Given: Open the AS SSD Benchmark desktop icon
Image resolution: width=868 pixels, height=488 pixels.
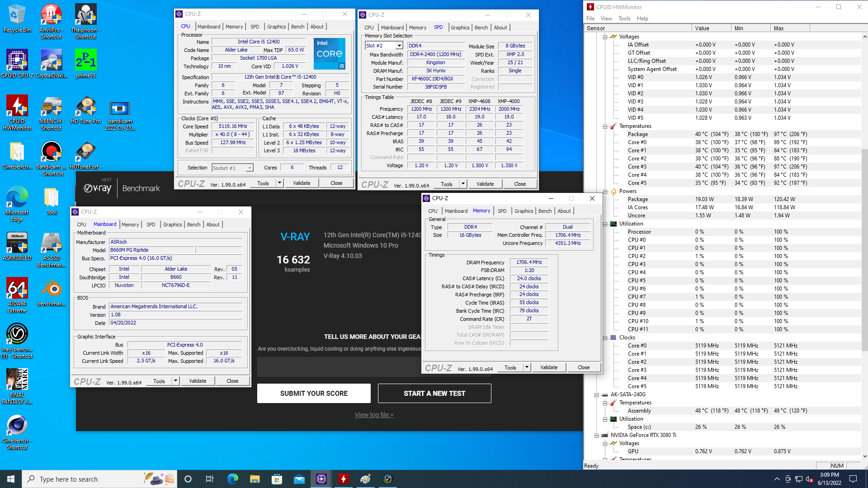Looking at the screenshot, I should [51, 249].
